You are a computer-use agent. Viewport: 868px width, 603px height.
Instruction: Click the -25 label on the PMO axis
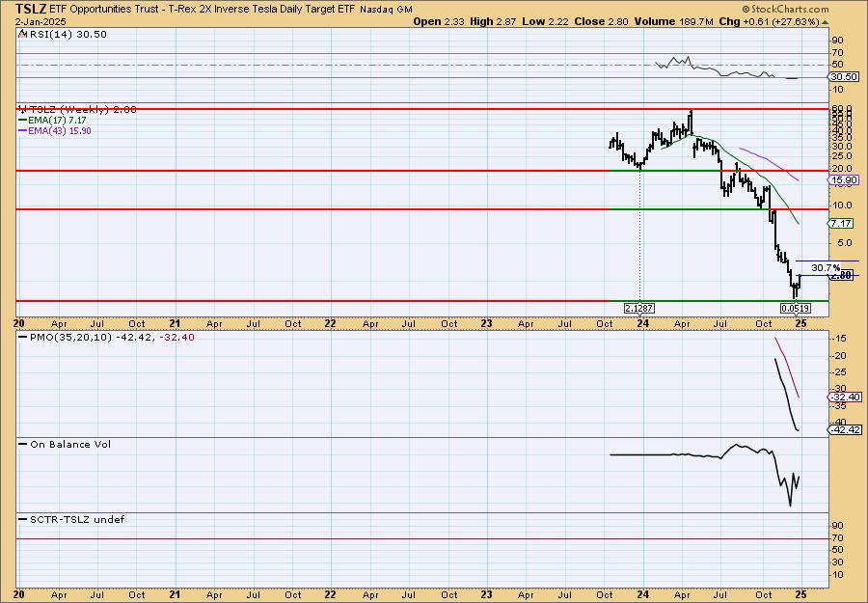(x=839, y=372)
